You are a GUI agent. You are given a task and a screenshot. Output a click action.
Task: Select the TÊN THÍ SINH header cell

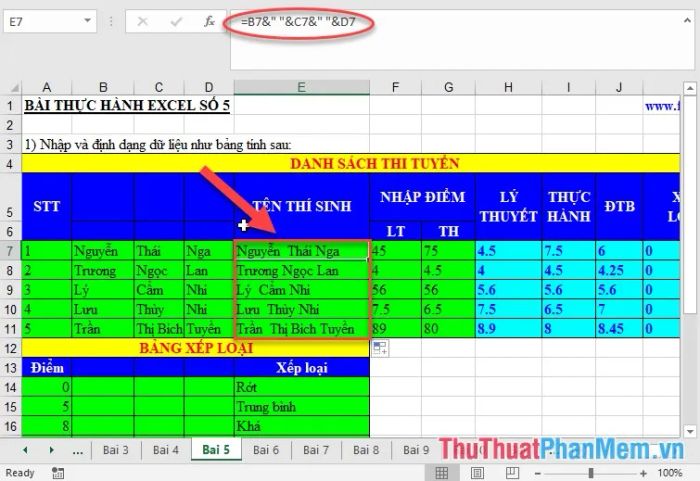(302, 206)
